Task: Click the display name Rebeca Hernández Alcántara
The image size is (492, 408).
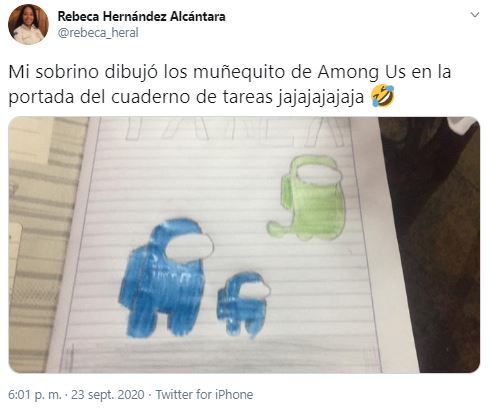Action: [x=141, y=16]
